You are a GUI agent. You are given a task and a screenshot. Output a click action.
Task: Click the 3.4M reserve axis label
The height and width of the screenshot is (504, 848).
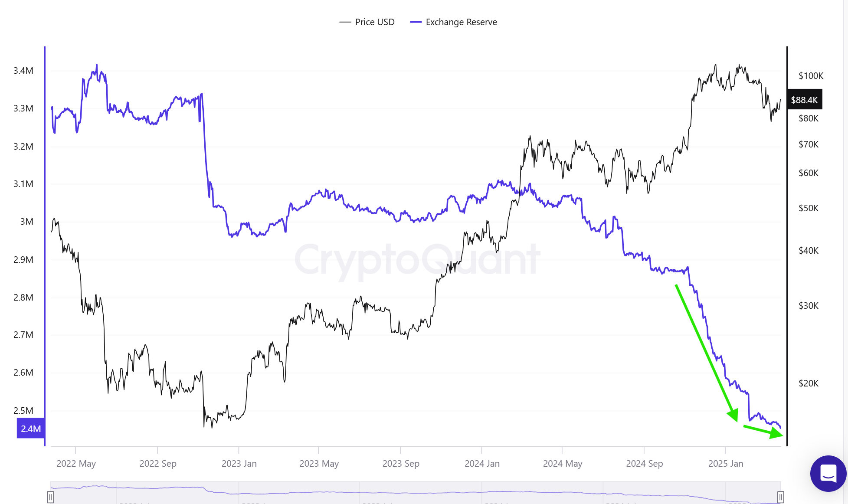[x=23, y=71]
